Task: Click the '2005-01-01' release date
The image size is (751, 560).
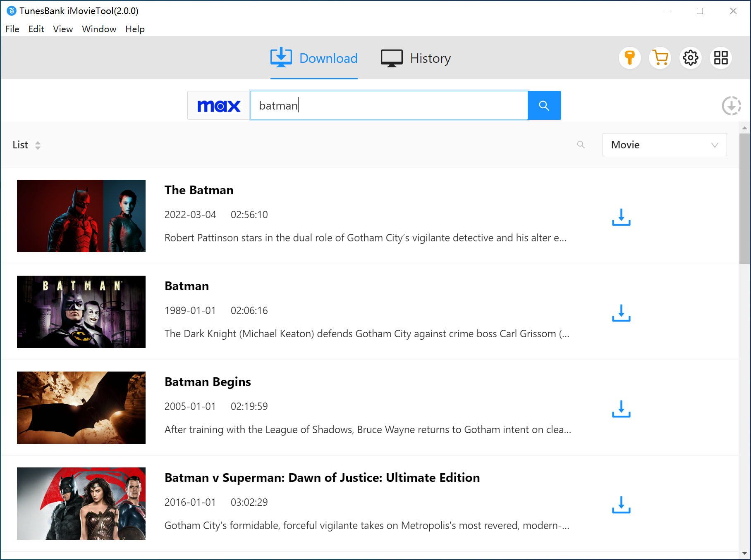Action: 190,406
